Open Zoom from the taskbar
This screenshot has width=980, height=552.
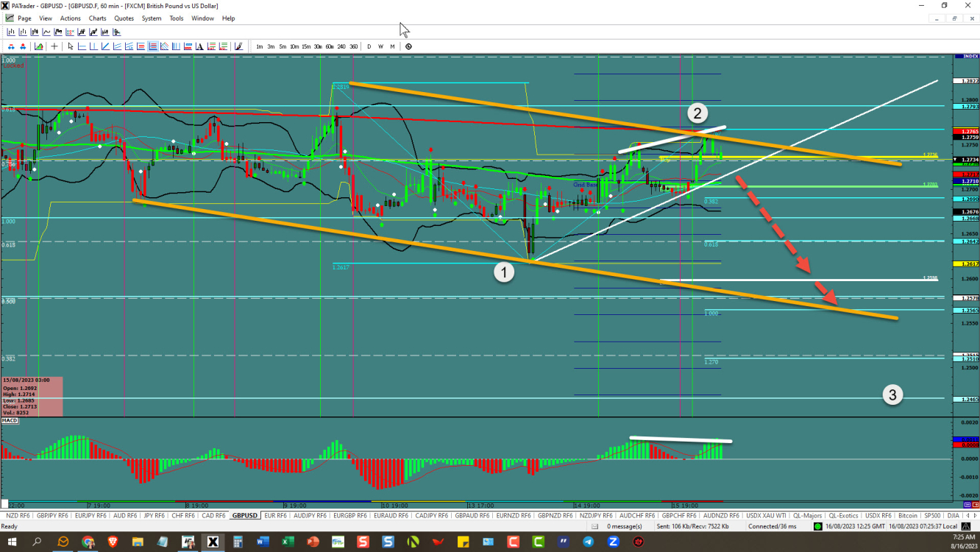(x=613, y=542)
